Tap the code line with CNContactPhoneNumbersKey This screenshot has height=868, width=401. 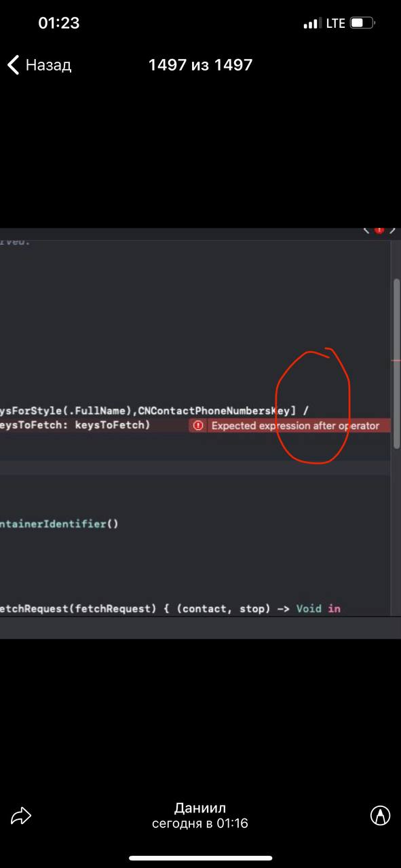(155, 411)
